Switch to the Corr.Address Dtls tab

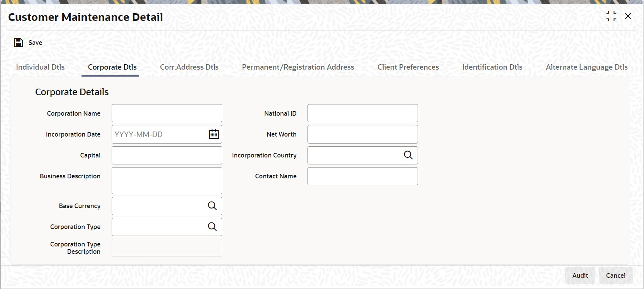(x=189, y=67)
